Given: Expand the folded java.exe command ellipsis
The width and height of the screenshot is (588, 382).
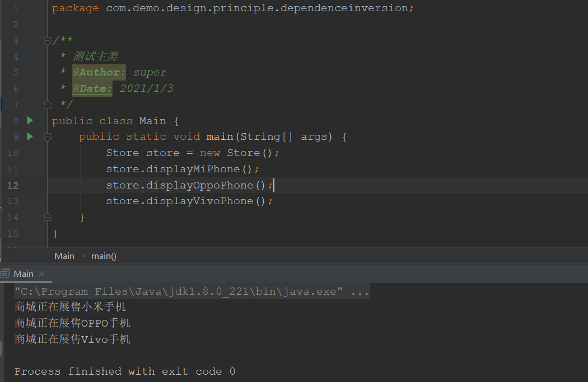Looking at the screenshot, I should (360, 291).
